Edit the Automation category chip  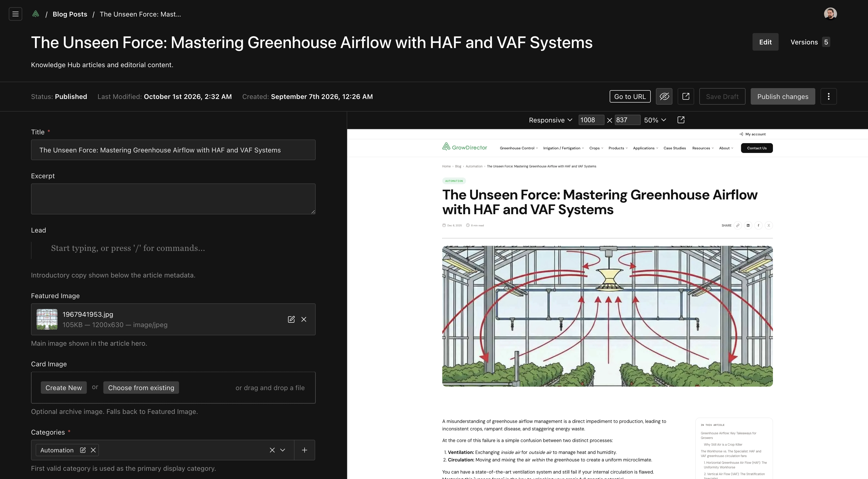click(x=83, y=450)
